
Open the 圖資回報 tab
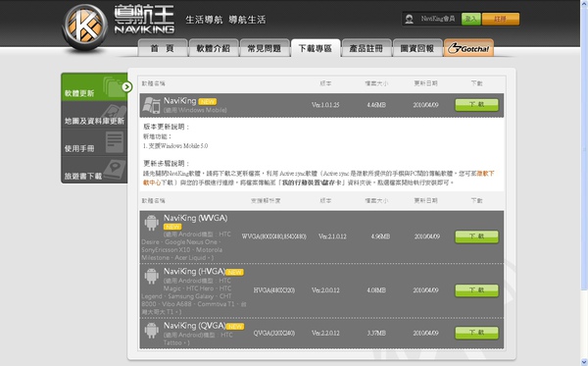point(417,48)
